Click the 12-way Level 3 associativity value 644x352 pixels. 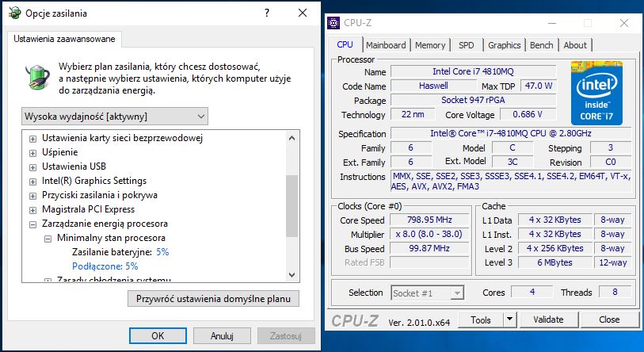(613, 262)
